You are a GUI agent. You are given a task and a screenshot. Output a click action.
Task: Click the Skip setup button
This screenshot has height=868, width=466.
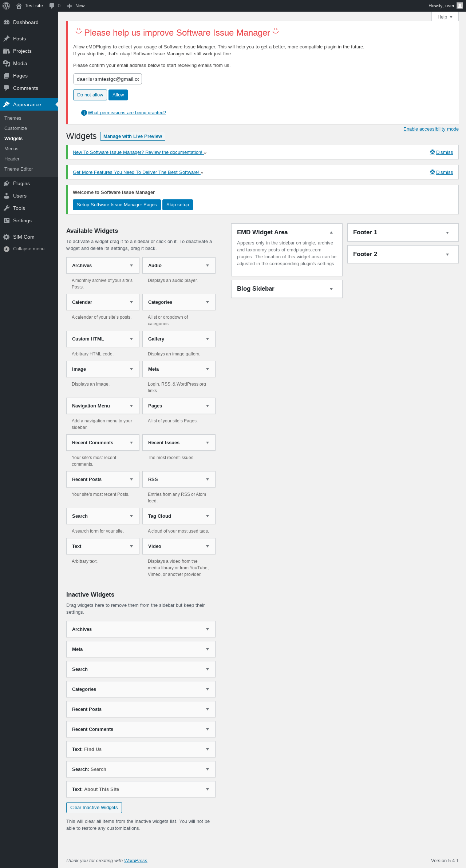(x=178, y=205)
